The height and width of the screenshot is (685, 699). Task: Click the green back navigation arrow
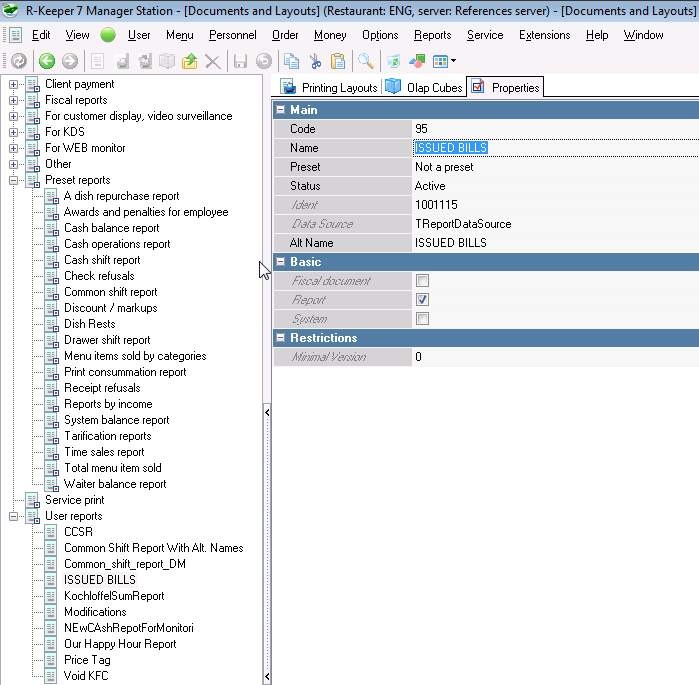coord(46,61)
